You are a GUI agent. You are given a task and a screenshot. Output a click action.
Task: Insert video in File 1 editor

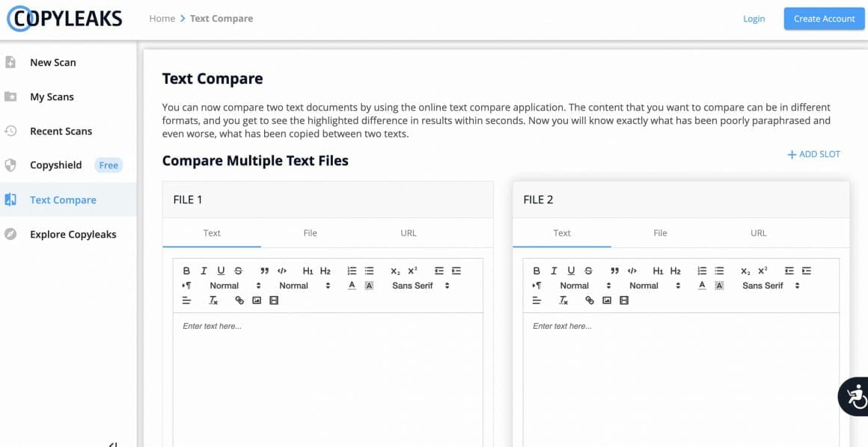273,300
